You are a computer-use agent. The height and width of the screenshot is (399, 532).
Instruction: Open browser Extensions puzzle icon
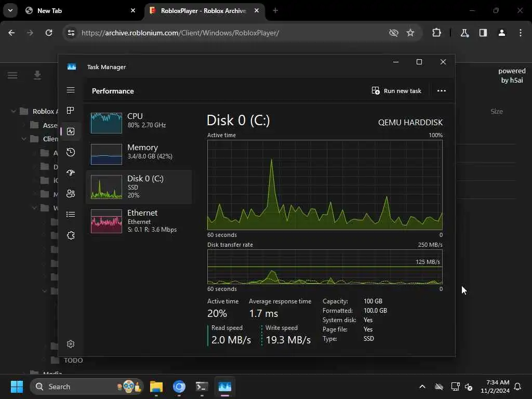pos(436,33)
